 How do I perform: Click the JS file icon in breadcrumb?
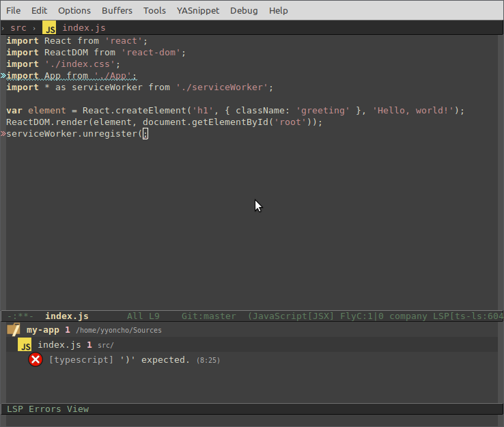point(50,28)
